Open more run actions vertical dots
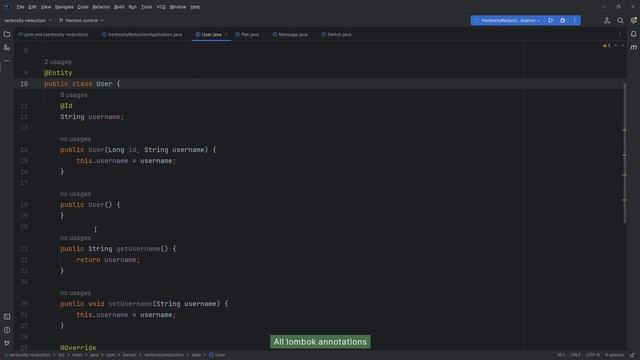 point(574,20)
